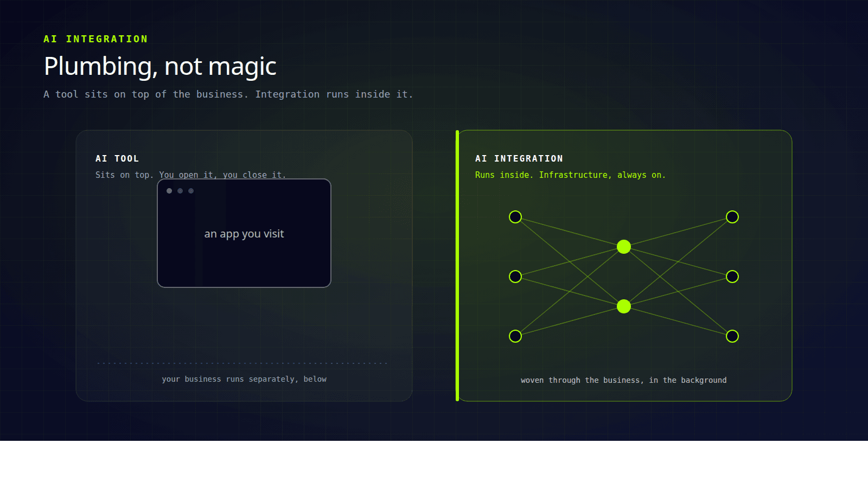
Task: Click the 'AI INTEGRATION' green header label
Action: click(95, 39)
